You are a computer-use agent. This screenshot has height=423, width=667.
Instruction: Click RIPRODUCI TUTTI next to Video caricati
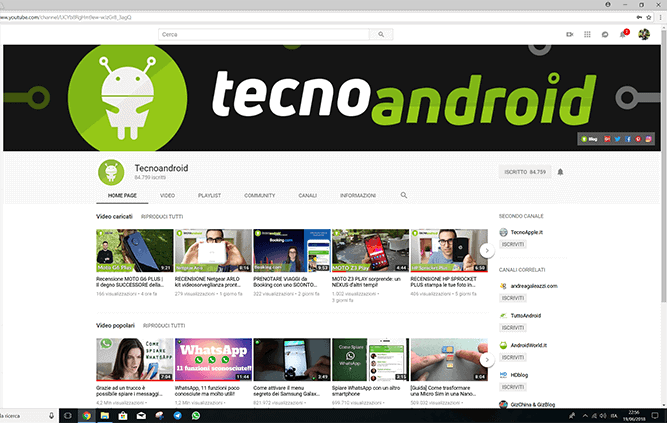(x=162, y=217)
